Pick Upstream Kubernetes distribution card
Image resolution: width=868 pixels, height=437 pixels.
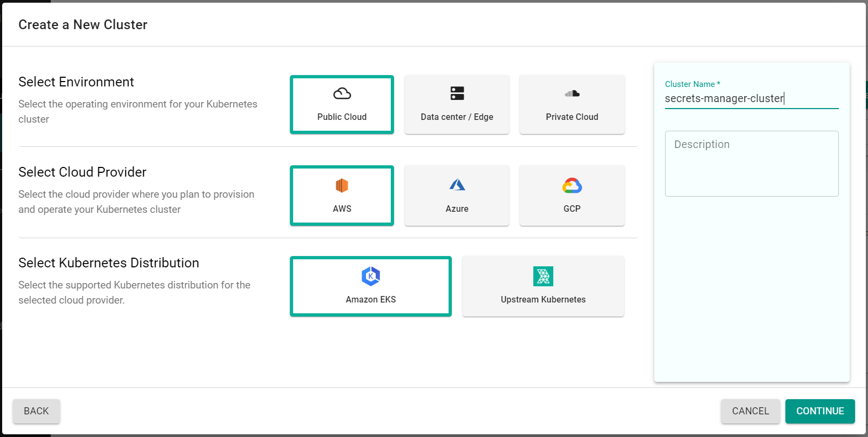[x=543, y=286]
